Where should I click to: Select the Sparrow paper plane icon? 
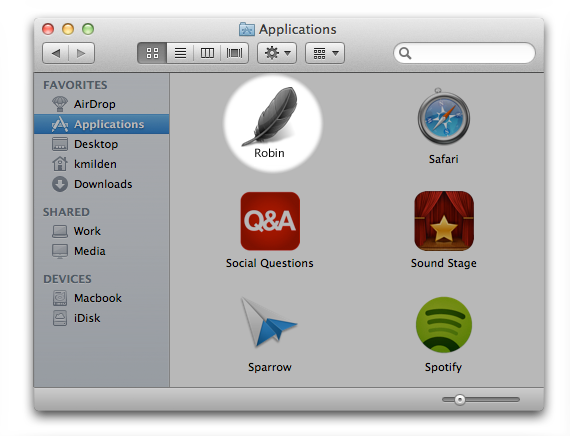pyautogui.click(x=269, y=322)
